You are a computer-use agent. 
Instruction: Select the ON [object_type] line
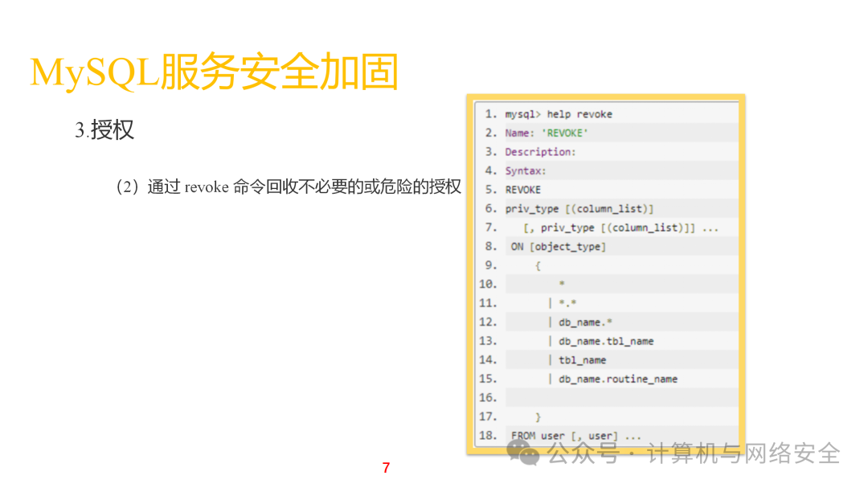(x=559, y=247)
